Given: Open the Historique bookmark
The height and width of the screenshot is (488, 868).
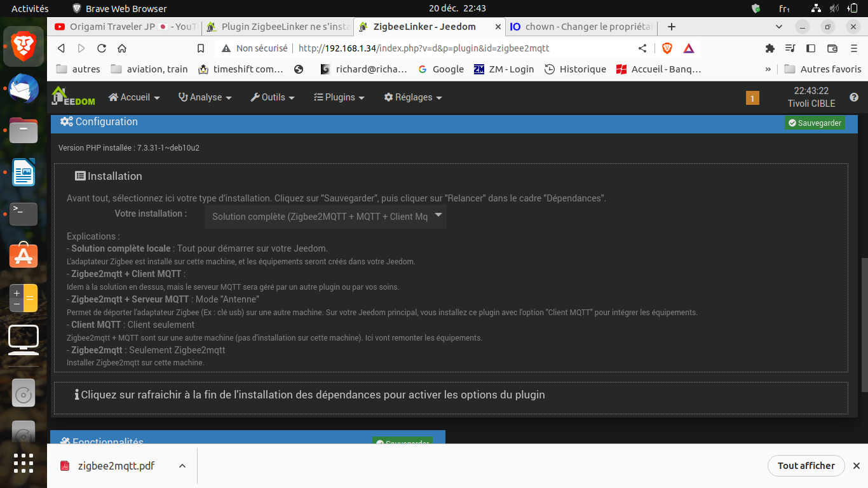Looking at the screenshot, I should [x=576, y=69].
